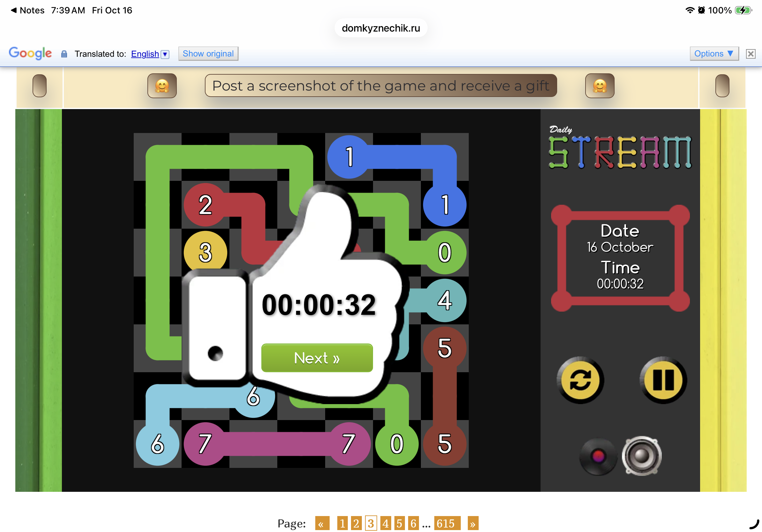This screenshot has height=532, width=762.
Task: Click the bottom brown circle numbered 5
Action: [444, 444]
